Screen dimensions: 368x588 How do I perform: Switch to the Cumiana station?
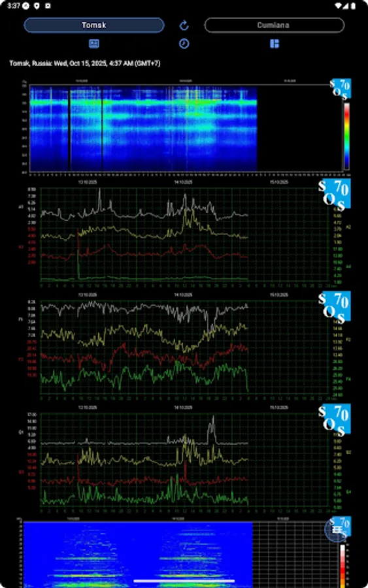click(275, 25)
